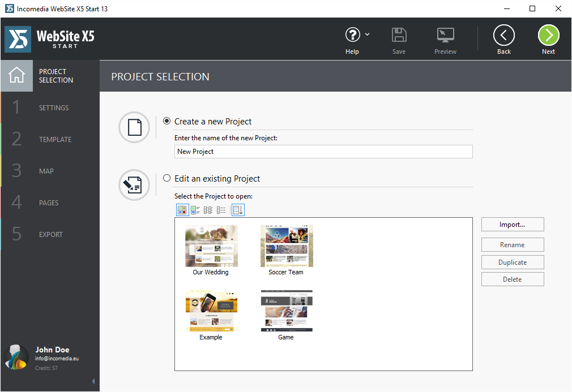Click the WebSite X5 logo icon
572x392 pixels.
16,39
